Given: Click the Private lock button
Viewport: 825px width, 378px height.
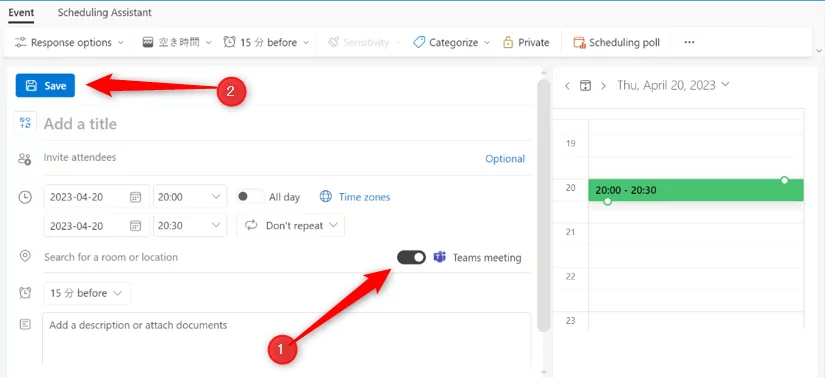Looking at the screenshot, I should [526, 43].
